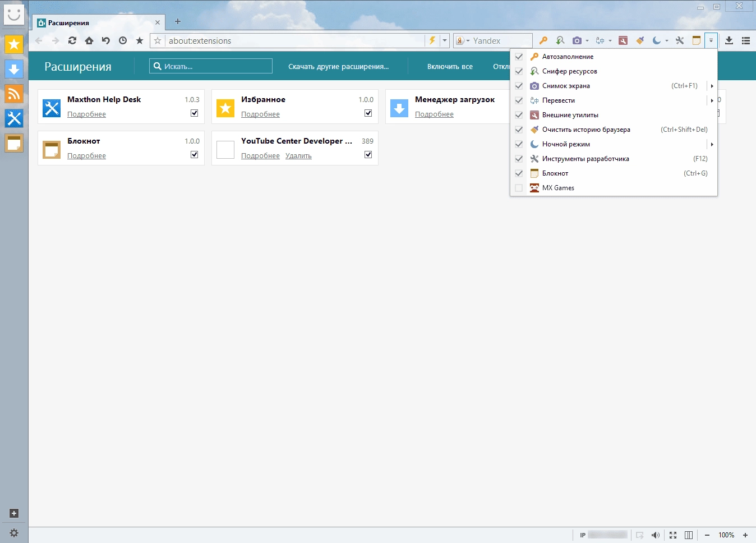The image size is (756, 543).
Task: Open the history clock icon
Action: point(123,40)
